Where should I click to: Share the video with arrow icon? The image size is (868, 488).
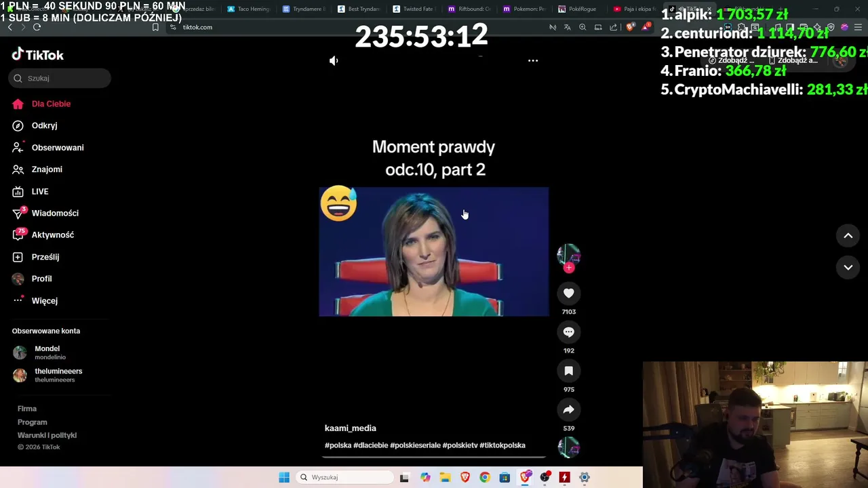(568, 409)
